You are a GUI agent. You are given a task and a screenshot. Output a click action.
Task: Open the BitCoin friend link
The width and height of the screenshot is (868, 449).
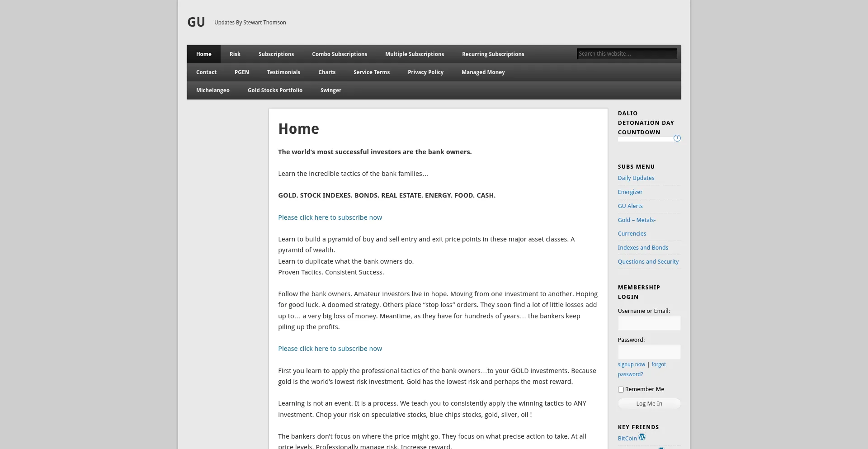[627, 439]
